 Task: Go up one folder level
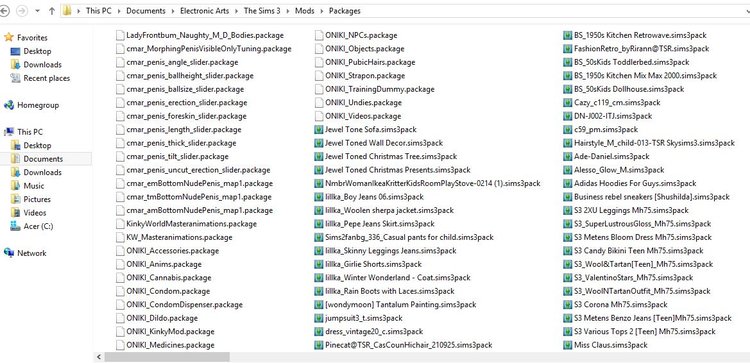click(52, 11)
